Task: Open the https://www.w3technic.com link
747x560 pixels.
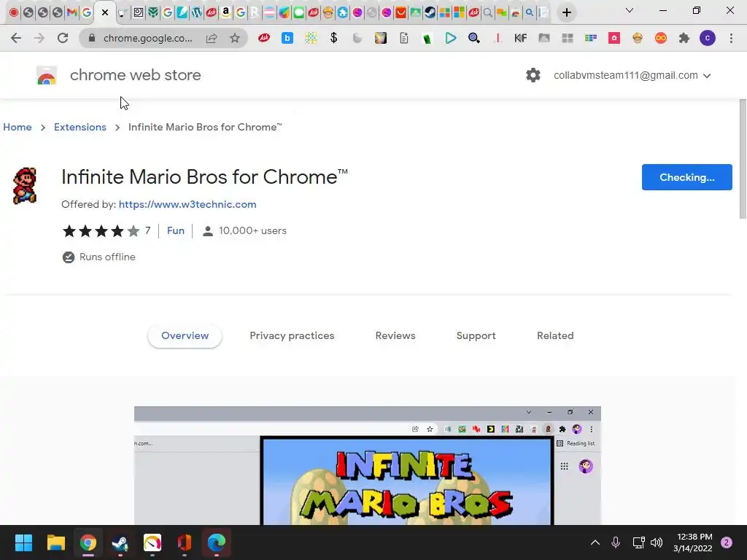Action: [187, 204]
